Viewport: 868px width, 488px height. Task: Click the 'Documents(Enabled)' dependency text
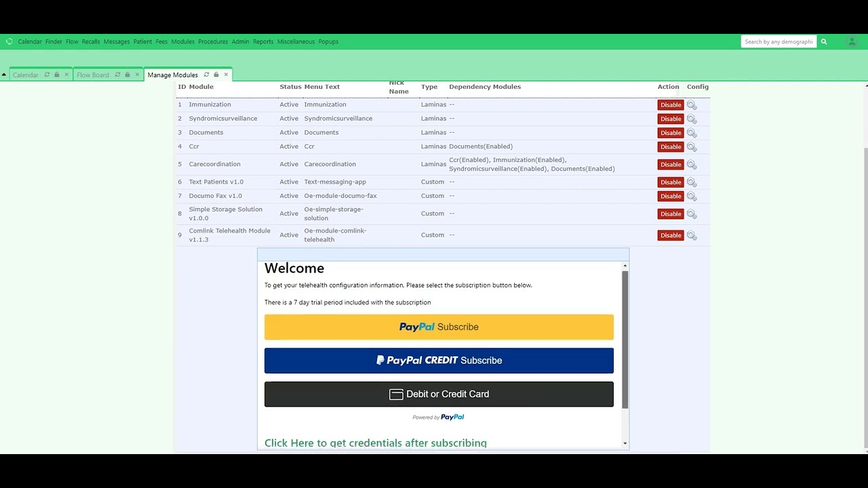coord(481,146)
